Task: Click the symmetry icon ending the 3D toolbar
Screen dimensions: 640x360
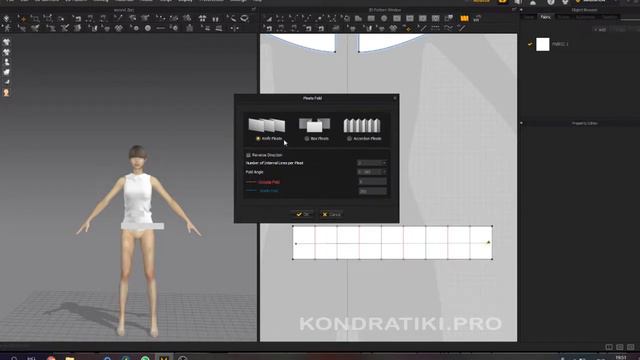Action: coord(234,28)
